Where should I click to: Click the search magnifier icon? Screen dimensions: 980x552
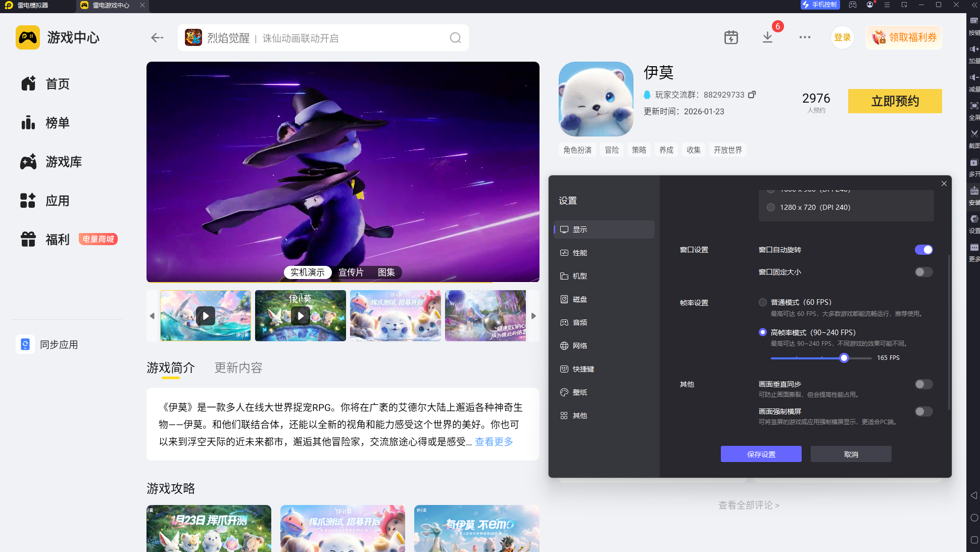coord(455,38)
